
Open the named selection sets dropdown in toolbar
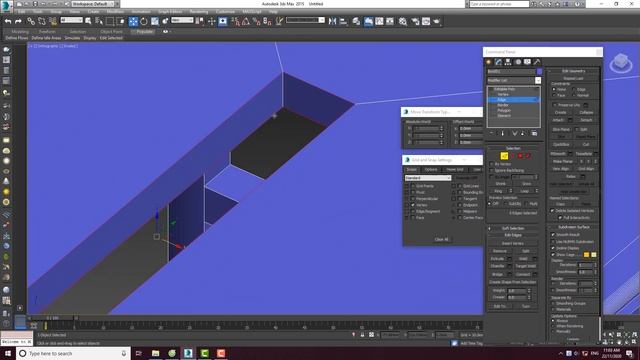(x=305, y=20)
